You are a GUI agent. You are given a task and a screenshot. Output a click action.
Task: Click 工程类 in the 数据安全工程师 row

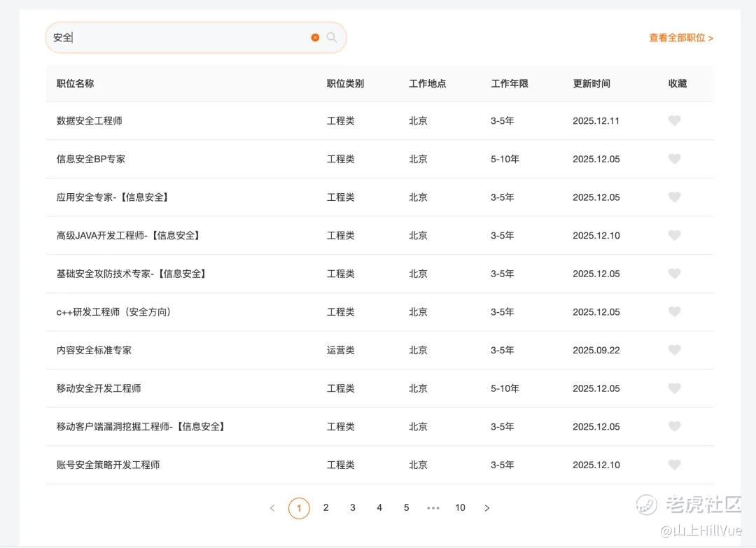[x=340, y=120]
